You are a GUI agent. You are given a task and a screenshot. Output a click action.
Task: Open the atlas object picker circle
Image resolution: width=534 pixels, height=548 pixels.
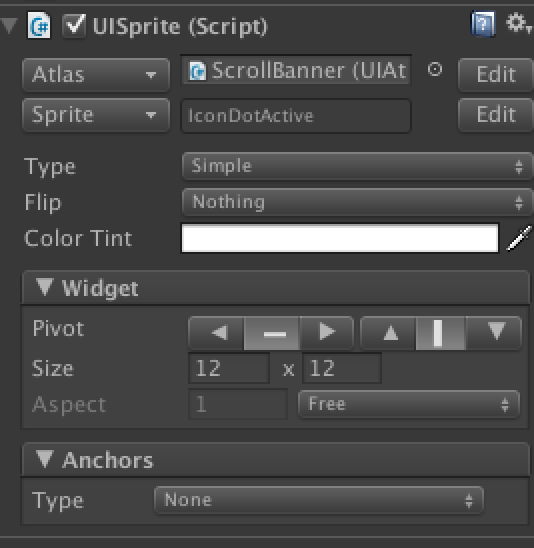(435, 70)
